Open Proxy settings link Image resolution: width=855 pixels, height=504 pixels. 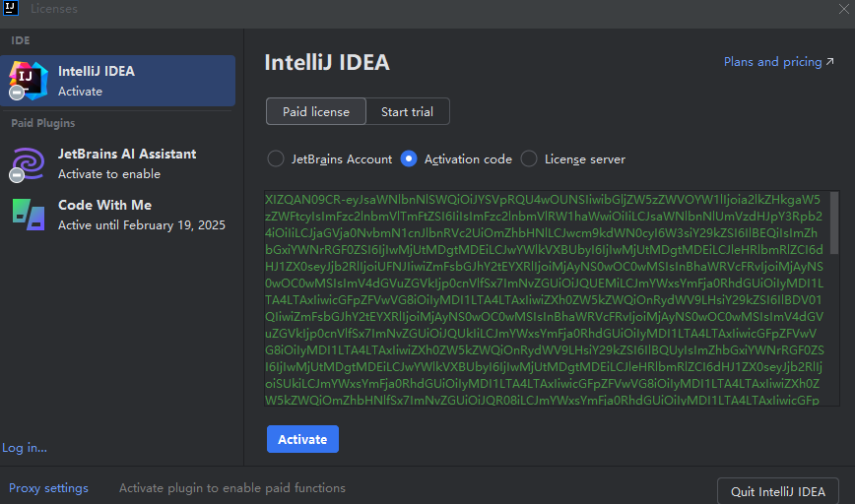point(48,488)
